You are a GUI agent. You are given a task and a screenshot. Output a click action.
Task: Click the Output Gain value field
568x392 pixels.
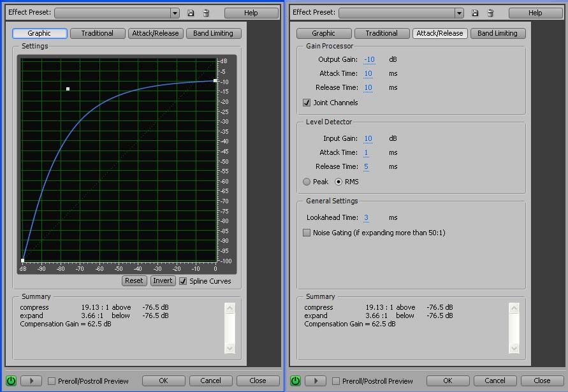(369, 59)
